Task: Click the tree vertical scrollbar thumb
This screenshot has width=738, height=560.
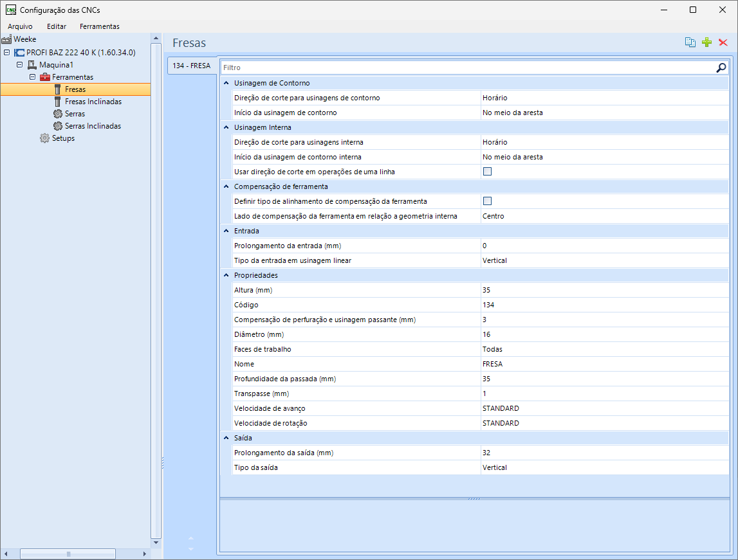Action: click(156, 291)
